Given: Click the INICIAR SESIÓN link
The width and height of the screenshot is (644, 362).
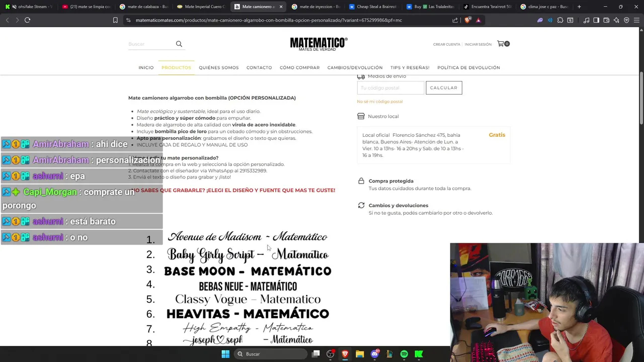Looking at the screenshot, I should point(478,44).
